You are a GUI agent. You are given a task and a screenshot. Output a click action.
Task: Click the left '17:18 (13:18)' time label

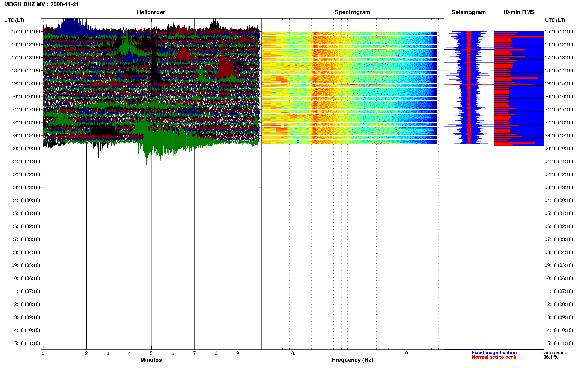tap(26, 57)
